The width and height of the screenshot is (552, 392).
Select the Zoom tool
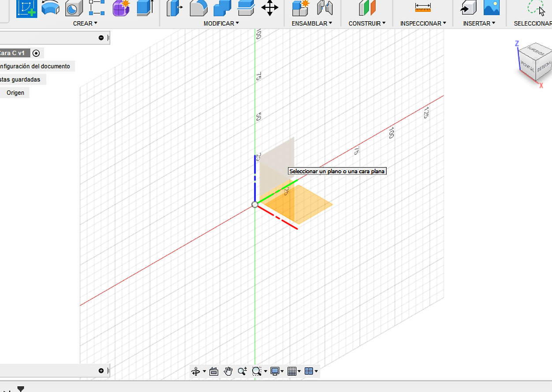pyautogui.click(x=242, y=371)
